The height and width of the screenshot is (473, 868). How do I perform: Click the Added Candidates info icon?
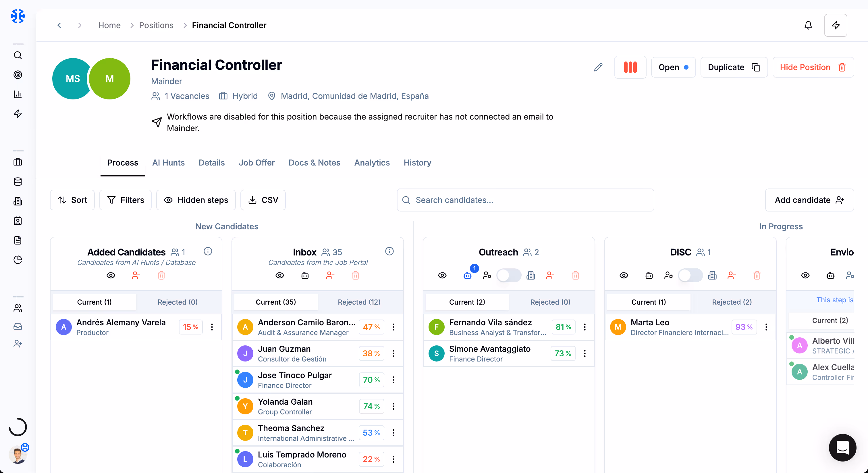coord(208,251)
